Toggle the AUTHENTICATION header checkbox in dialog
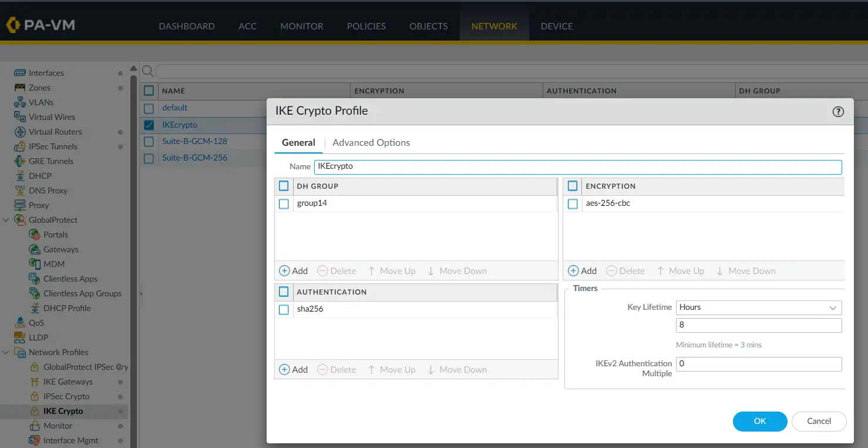Image resolution: width=868 pixels, height=448 pixels. [284, 292]
